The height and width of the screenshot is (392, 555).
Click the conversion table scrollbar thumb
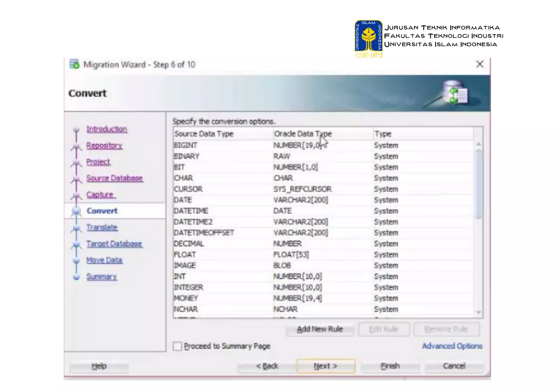coord(479,184)
